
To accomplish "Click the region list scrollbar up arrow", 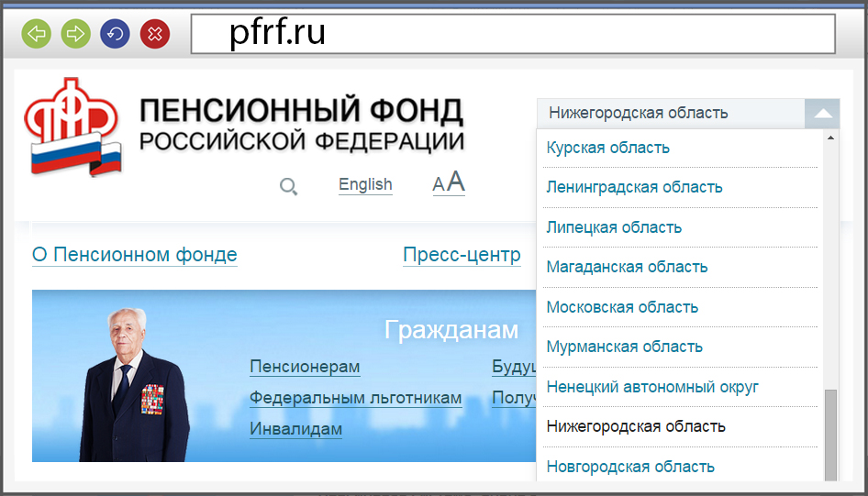I will coord(830,138).
